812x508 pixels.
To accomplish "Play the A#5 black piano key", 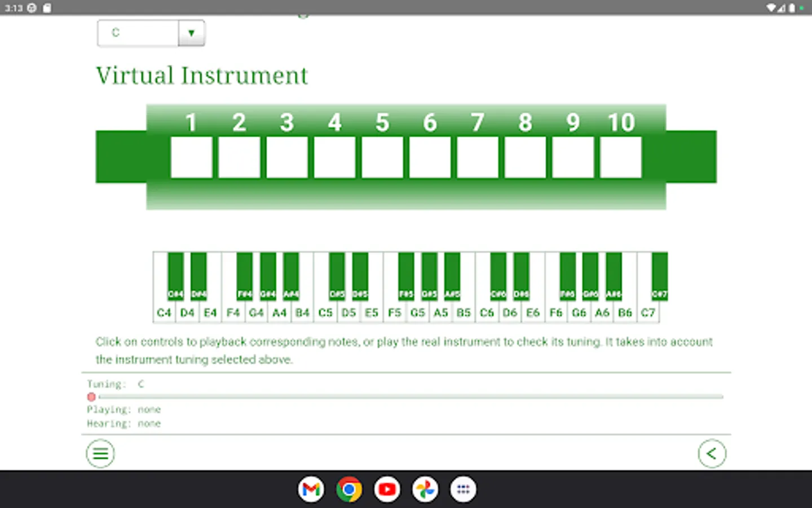I will point(452,276).
